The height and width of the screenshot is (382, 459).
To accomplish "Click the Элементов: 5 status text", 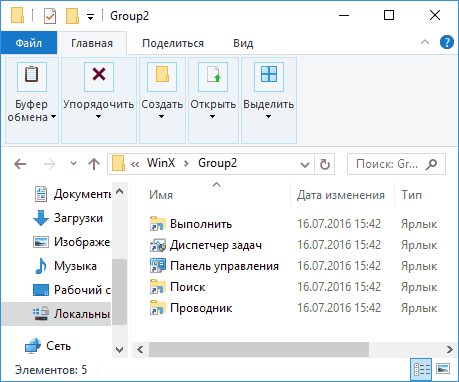I will point(51,370).
